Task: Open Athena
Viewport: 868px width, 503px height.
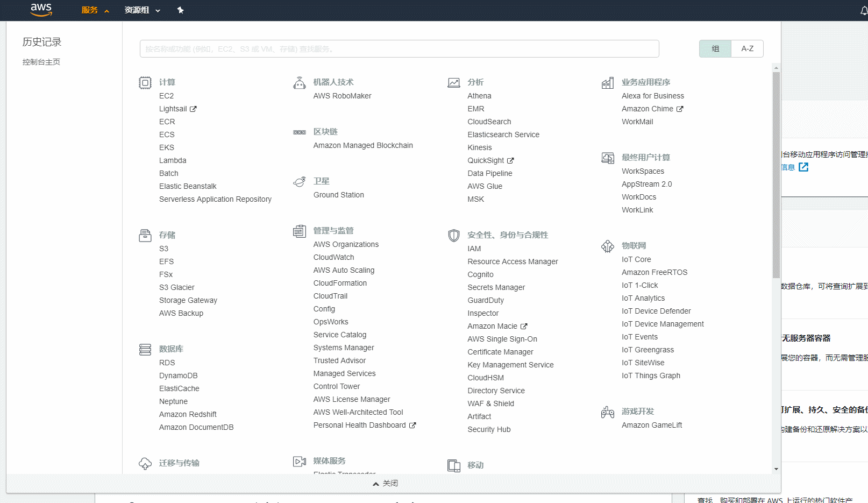Action: pos(479,96)
